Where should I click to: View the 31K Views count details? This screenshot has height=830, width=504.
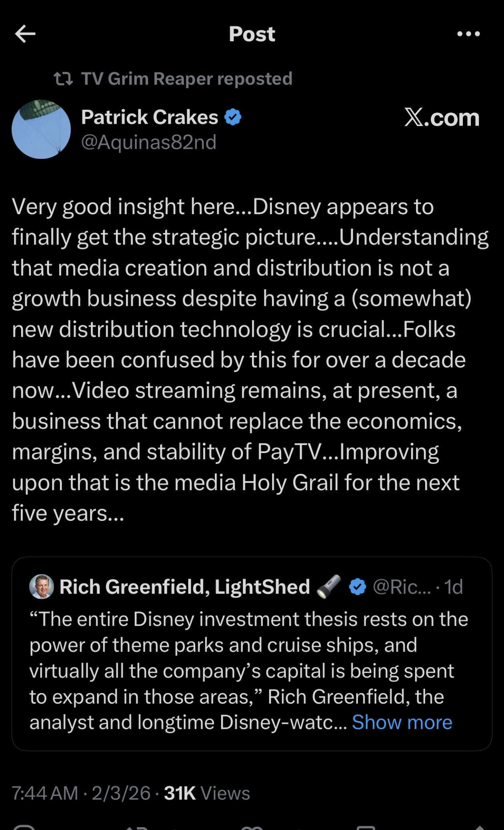pos(207,793)
